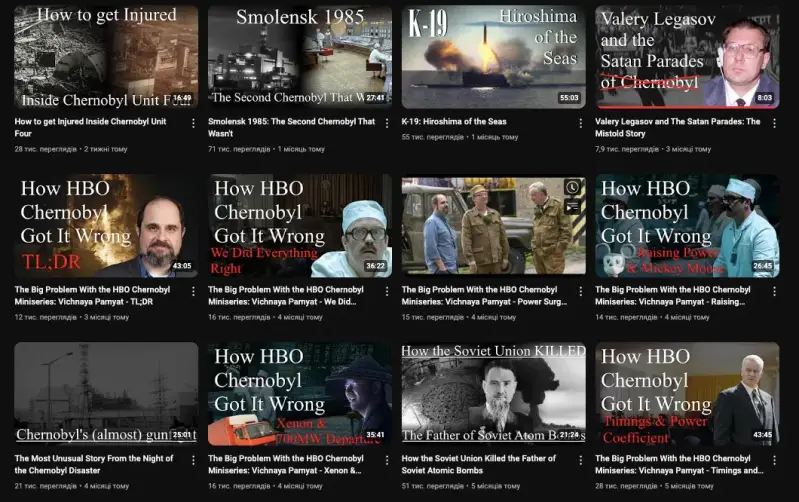The height and width of the screenshot is (502, 799).
Task: Open title ending 'Vichnaya Pamyat - Raising...'
Action: tap(673, 296)
